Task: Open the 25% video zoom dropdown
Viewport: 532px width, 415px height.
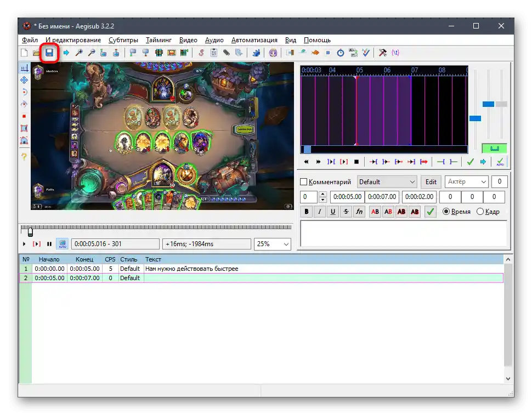Action: [x=272, y=244]
